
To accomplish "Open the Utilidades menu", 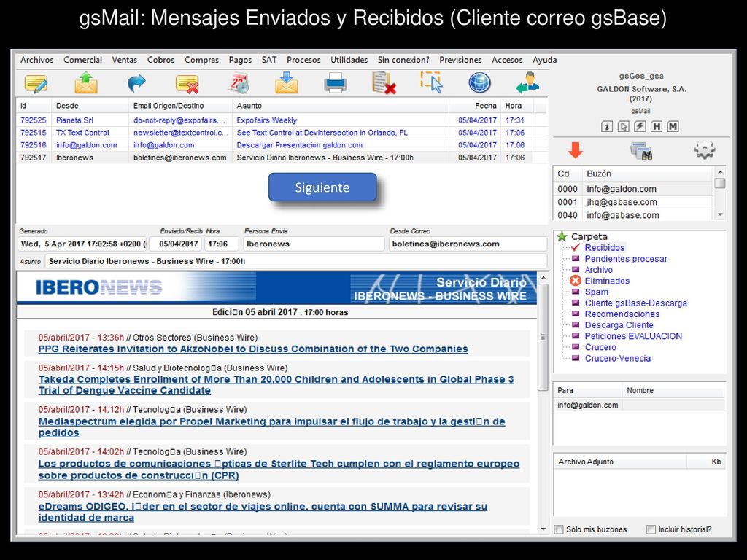I will click(349, 60).
